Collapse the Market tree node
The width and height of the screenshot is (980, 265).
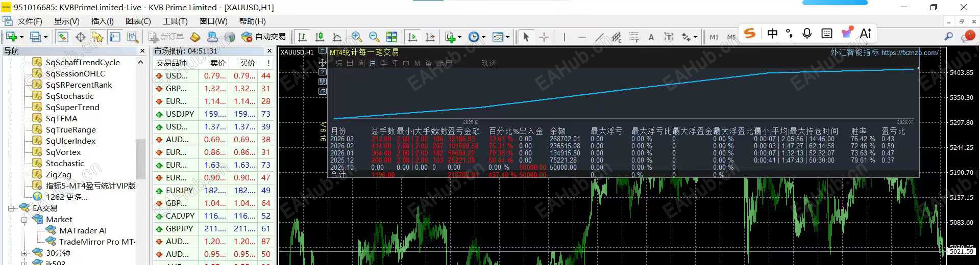tap(24, 220)
